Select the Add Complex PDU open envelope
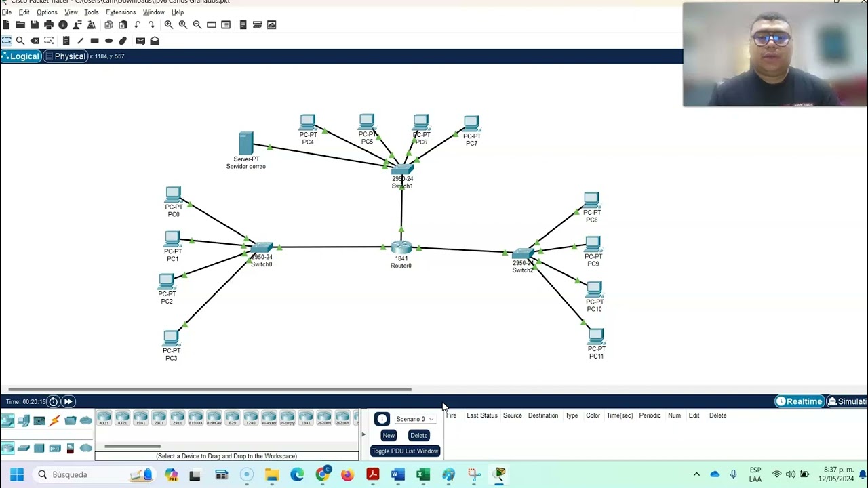The height and width of the screenshot is (488, 868). [155, 41]
